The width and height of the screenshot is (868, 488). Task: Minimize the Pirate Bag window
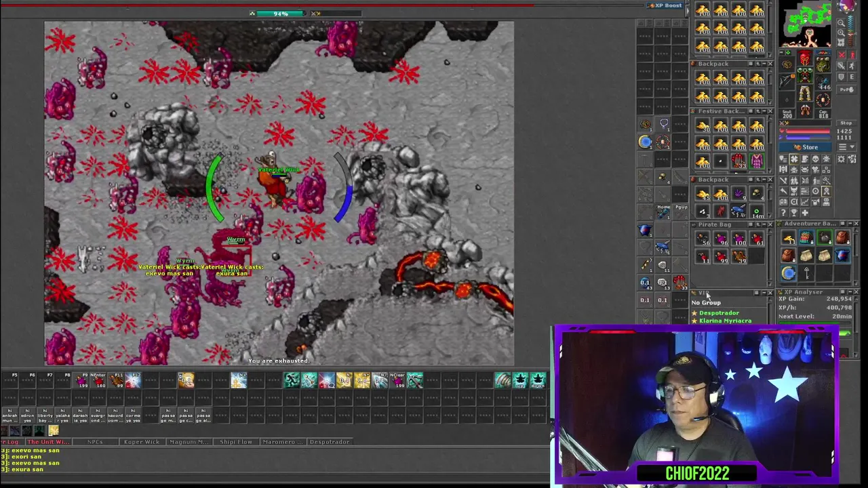coord(764,224)
